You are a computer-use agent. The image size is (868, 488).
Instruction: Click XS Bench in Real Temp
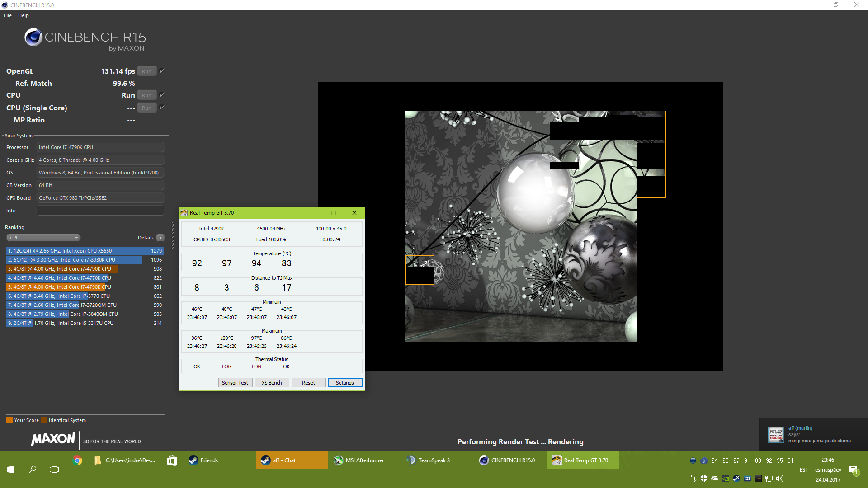[x=272, y=383]
